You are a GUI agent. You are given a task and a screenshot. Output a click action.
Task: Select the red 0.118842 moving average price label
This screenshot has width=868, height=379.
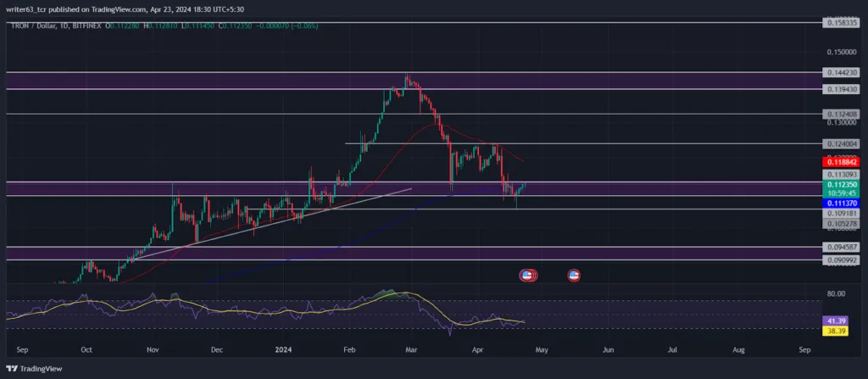[842, 162]
